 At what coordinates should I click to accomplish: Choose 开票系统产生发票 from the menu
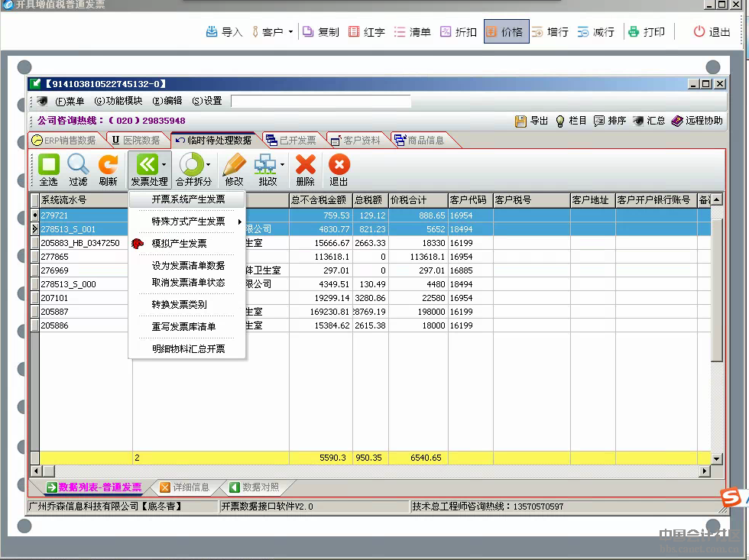(188, 199)
